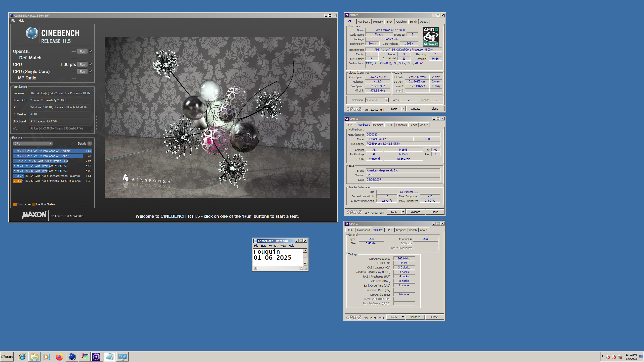Open About tab in Memory CPU-Z window
This screenshot has height=362, width=644.
click(424, 230)
